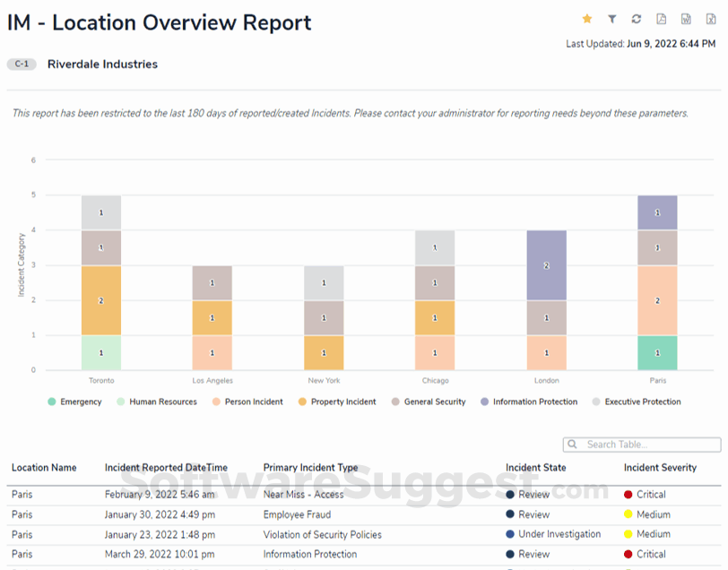Click the C-1 badge
This screenshot has width=728, height=570.
pos(21,64)
